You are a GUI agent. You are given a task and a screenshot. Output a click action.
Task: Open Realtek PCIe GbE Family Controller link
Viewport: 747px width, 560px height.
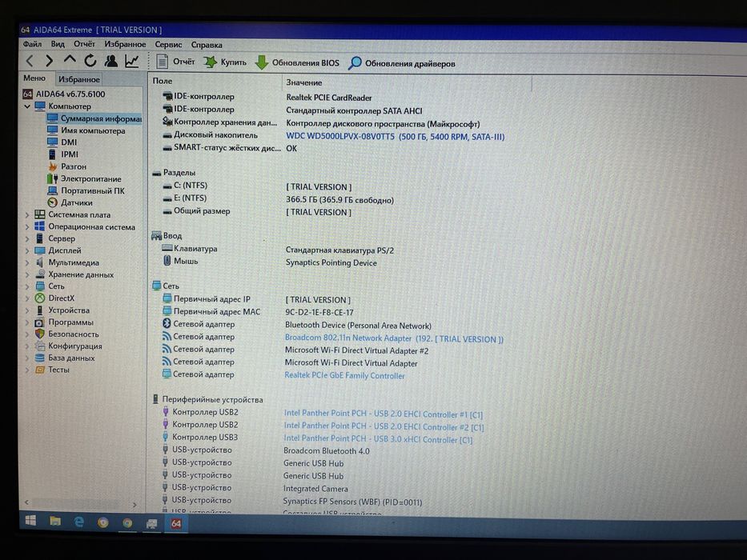point(344,376)
